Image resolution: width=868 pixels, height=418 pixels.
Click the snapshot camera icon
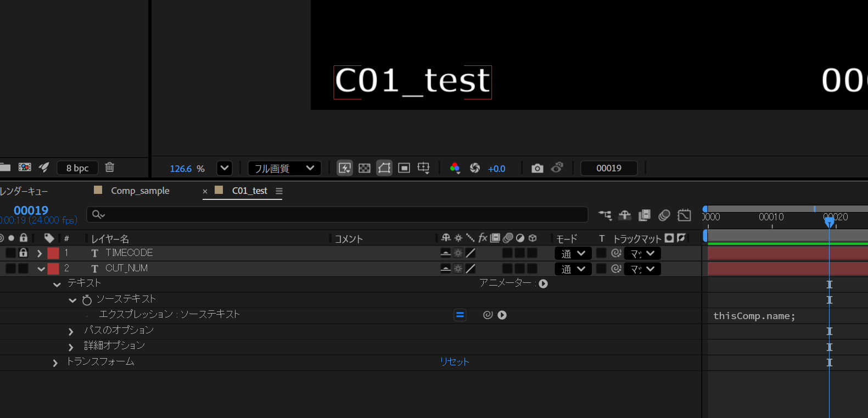pyautogui.click(x=537, y=168)
